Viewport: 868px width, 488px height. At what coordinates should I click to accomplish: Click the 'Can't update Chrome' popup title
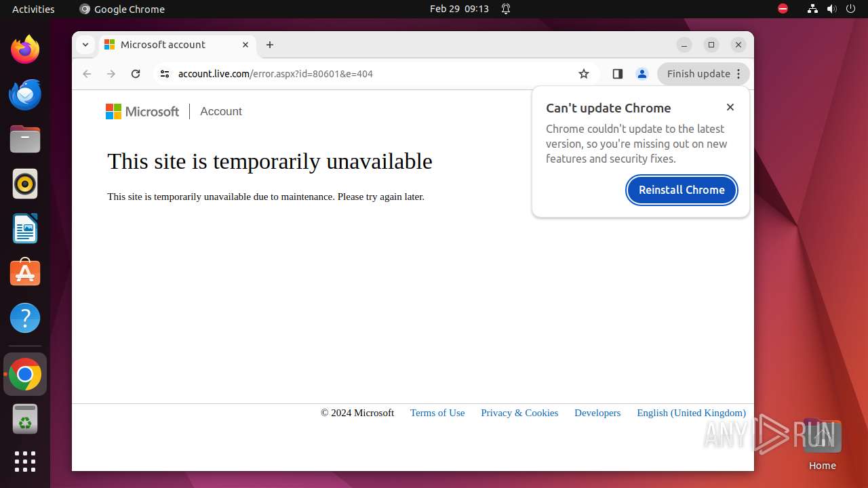tap(608, 108)
